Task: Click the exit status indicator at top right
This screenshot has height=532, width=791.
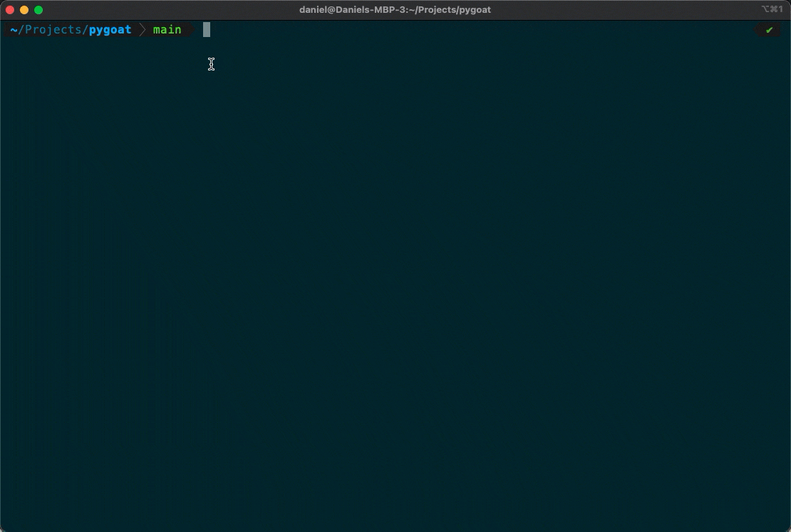Action: coord(768,29)
